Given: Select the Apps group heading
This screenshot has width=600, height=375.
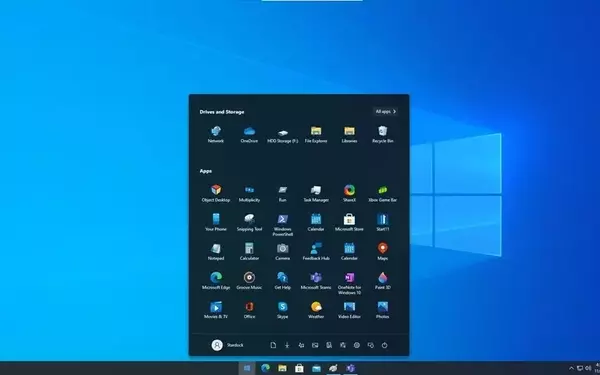Looking at the screenshot, I should click(x=205, y=171).
